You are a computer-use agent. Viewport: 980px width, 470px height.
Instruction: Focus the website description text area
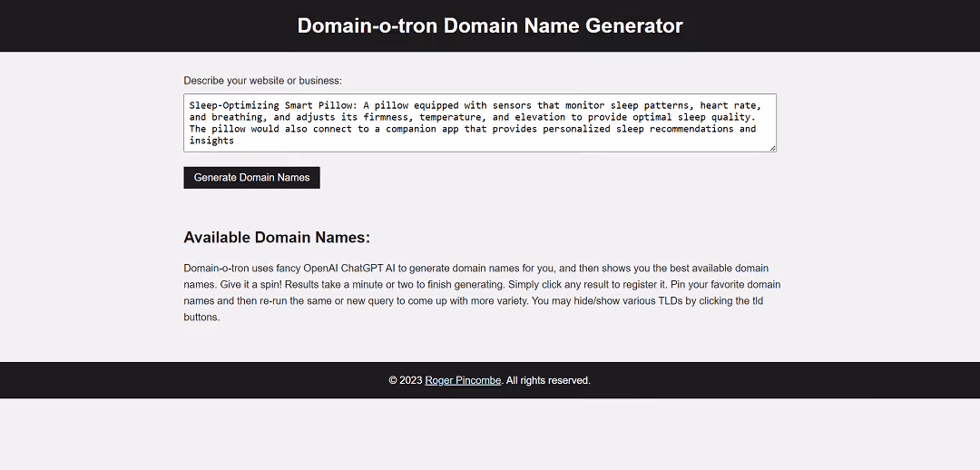tap(480, 123)
